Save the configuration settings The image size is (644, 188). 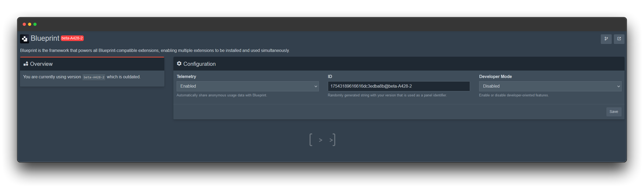(x=614, y=112)
